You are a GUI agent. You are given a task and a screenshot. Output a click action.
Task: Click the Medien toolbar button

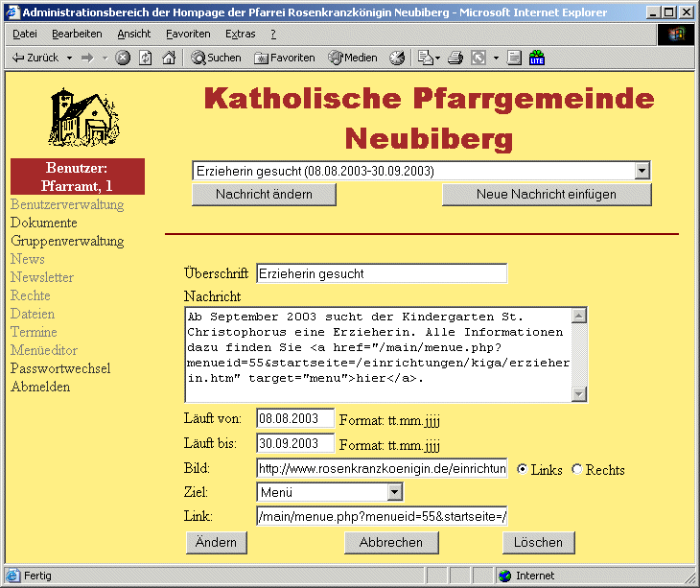tap(352, 58)
